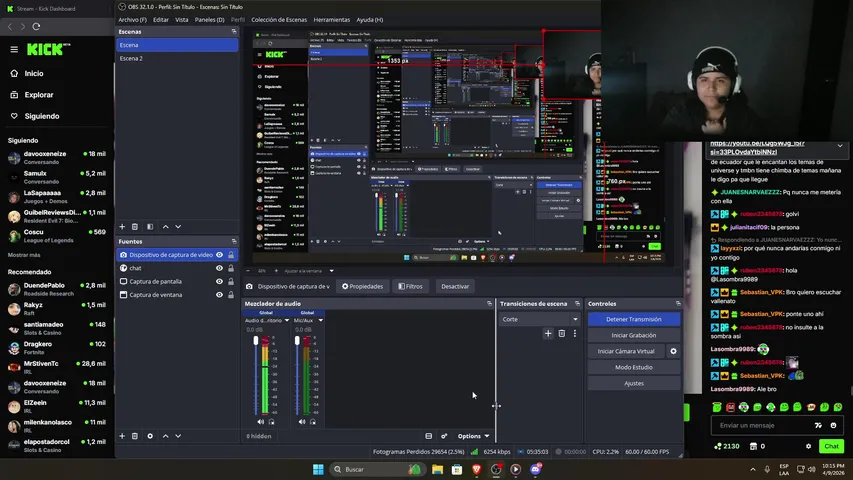Add a new scene with plus icon
Viewport: 853px width, 480px height.
(122, 226)
